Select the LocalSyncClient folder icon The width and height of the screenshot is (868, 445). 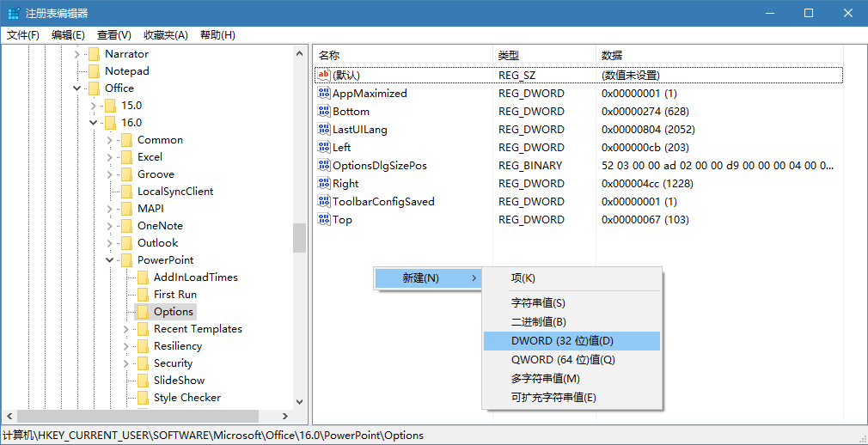(x=127, y=191)
